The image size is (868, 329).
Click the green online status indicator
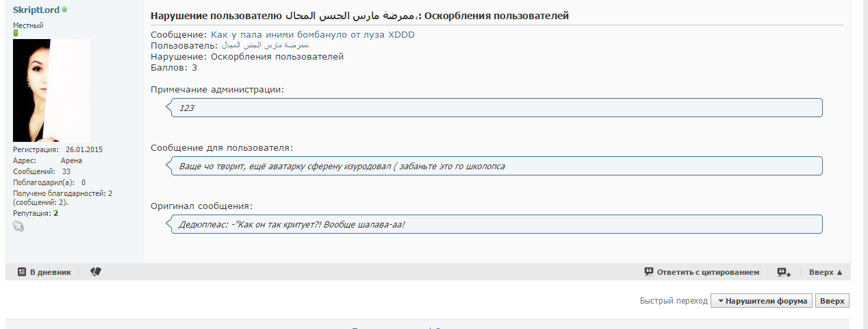[x=64, y=10]
